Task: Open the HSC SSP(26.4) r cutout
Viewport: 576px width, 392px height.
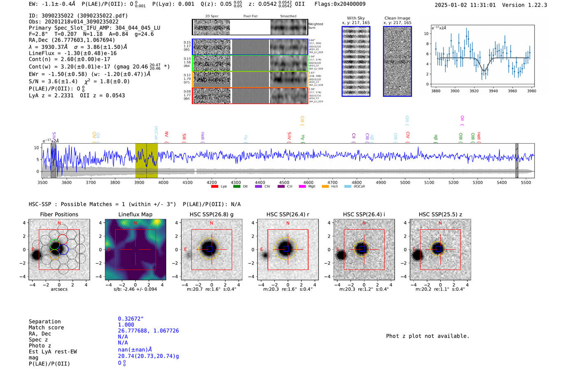Action: pos(288,250)
